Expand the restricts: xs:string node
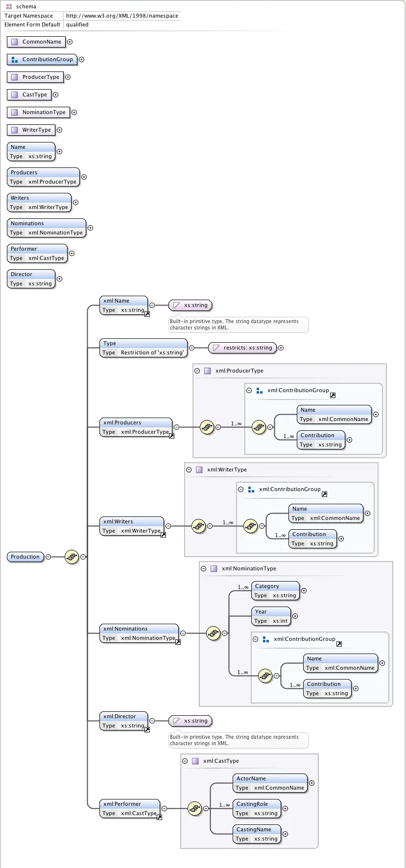Viewport: 406px width, 868px height. tap(281, 348)
